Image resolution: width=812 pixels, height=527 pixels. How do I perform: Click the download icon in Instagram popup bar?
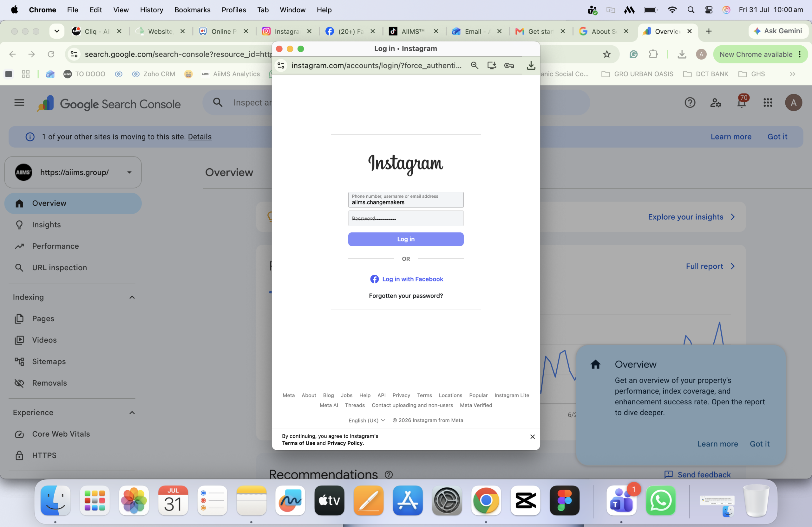[x=531, y=65]
